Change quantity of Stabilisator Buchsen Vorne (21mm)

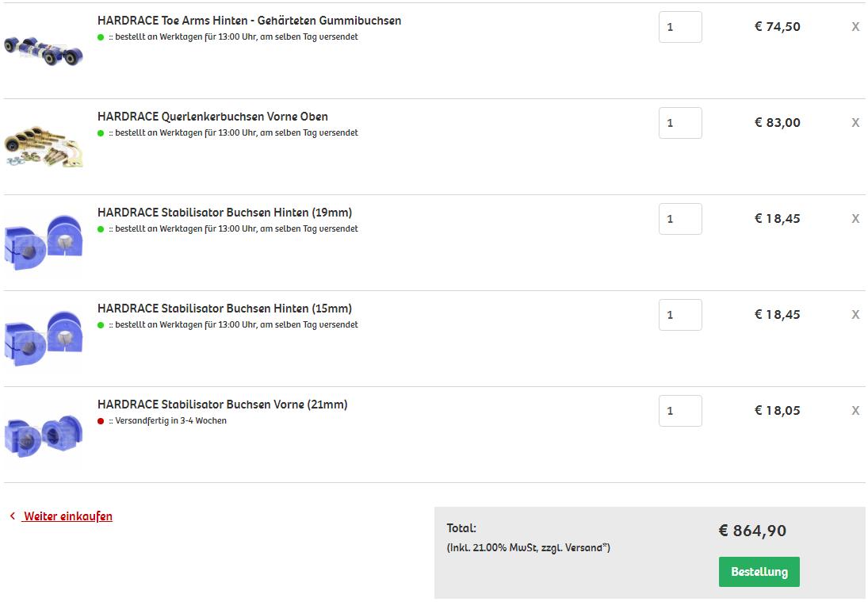[680, 411]
